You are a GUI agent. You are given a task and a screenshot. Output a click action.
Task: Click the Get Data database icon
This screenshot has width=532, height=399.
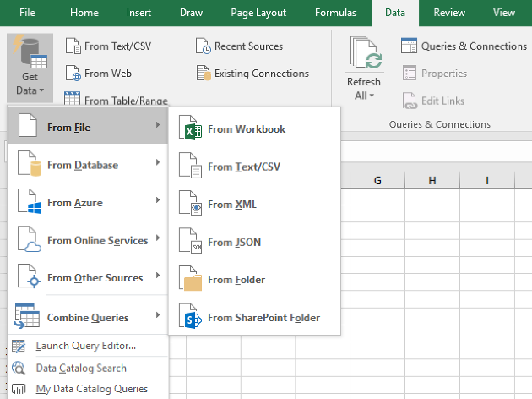[x=30, y=52]
